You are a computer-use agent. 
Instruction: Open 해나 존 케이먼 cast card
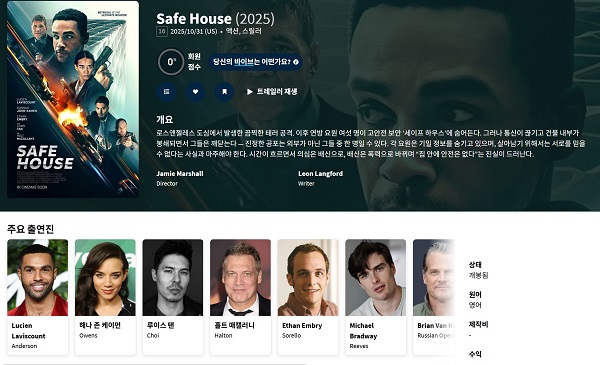tap(105, 297)
